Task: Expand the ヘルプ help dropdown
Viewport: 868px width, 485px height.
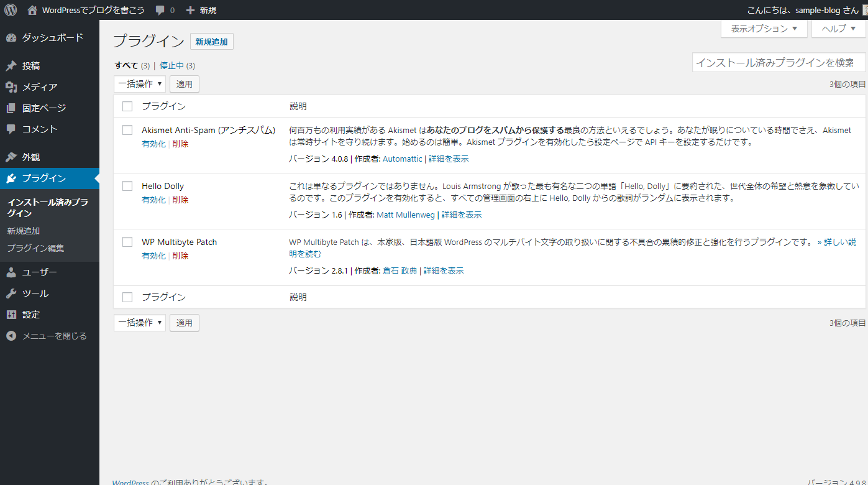Action: pos(838,29)
